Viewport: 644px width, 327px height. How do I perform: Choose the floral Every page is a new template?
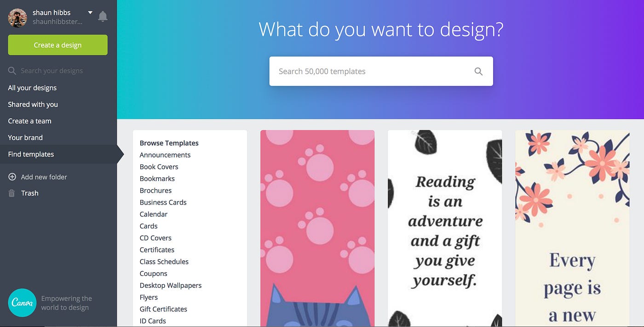coord(572,228)
